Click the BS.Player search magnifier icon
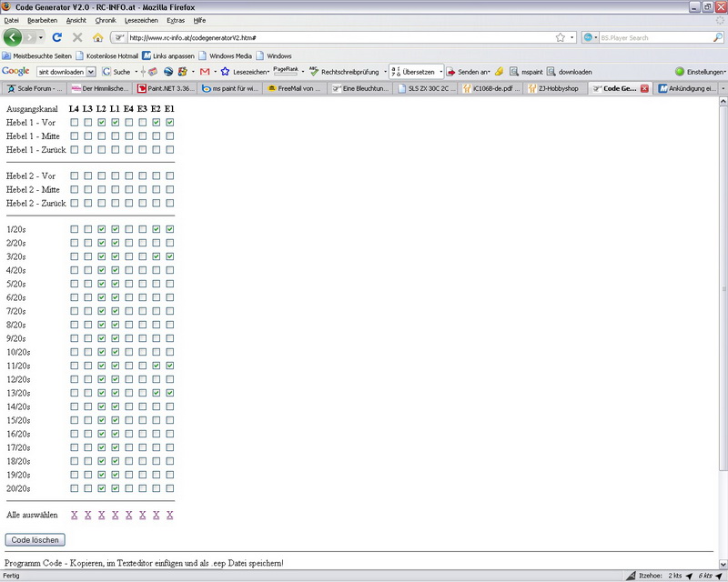Image resolution: width=728 pixels, height=582 pixels. (x=718, y=38)
